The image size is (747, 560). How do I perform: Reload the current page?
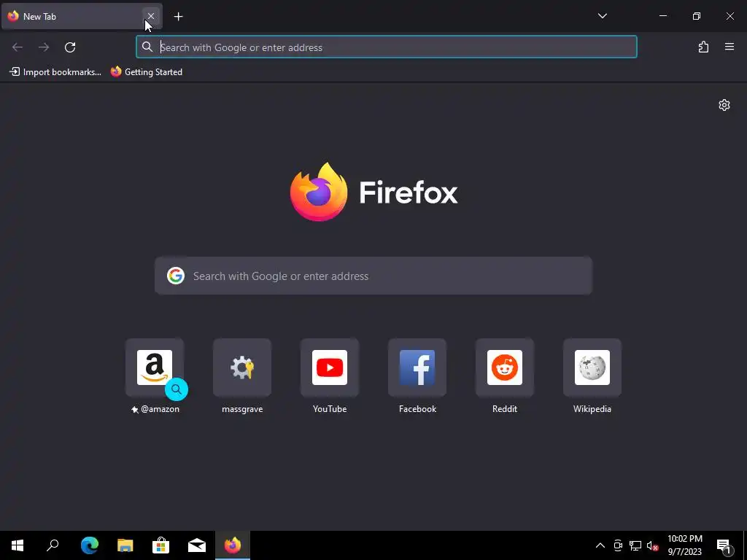click(70, 47)
